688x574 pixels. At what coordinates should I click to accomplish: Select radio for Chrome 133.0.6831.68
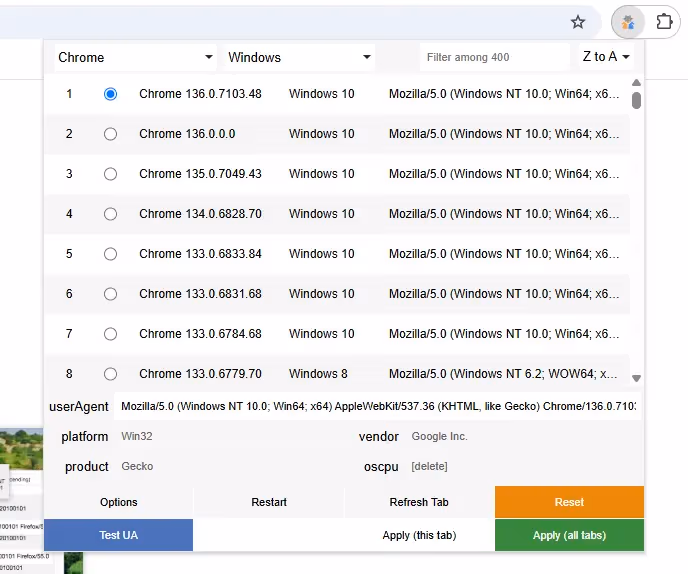click(110, 294)
